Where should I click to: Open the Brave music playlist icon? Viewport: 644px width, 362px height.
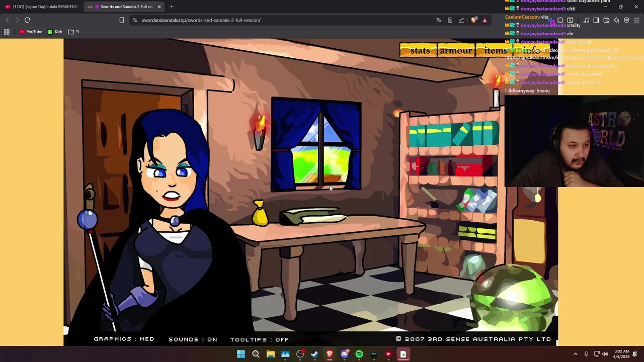[x=586, y=20]
